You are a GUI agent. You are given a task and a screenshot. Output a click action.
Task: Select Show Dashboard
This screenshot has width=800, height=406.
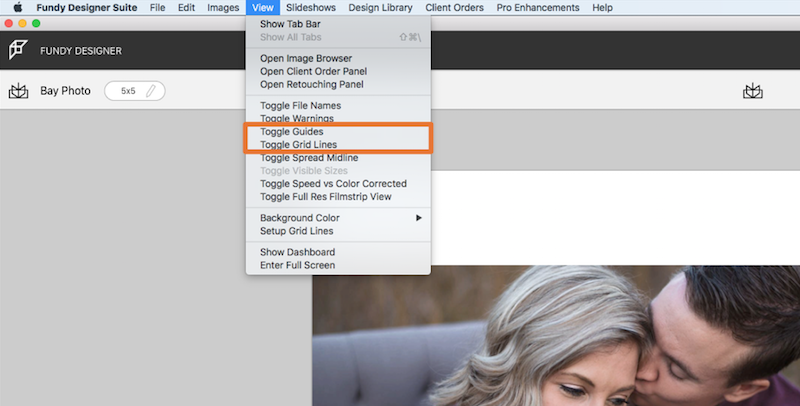[338, 252]
